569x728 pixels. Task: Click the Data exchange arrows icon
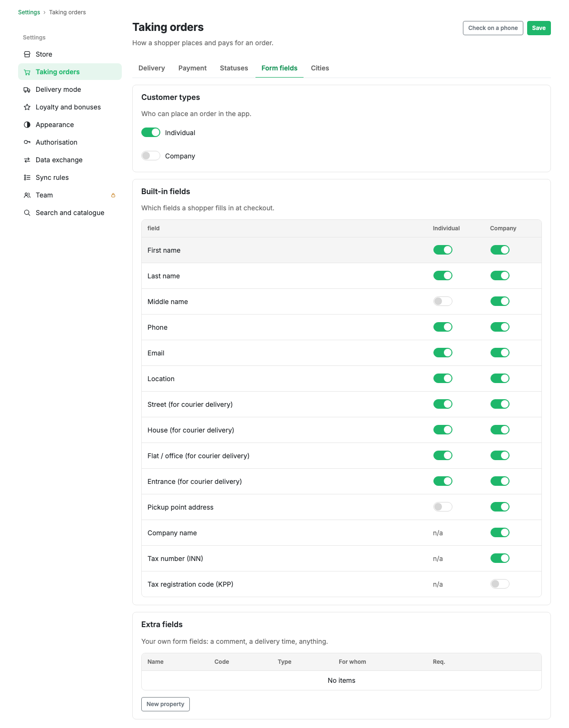[27, 160]
